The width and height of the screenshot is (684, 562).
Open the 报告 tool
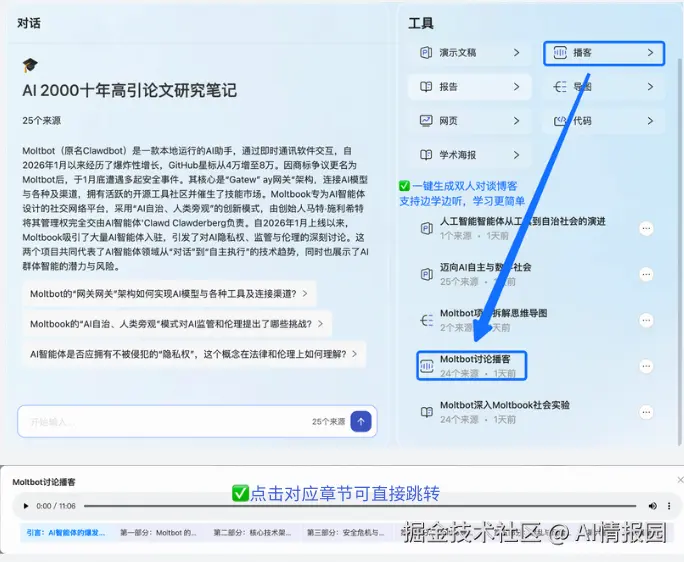(470, 87)
